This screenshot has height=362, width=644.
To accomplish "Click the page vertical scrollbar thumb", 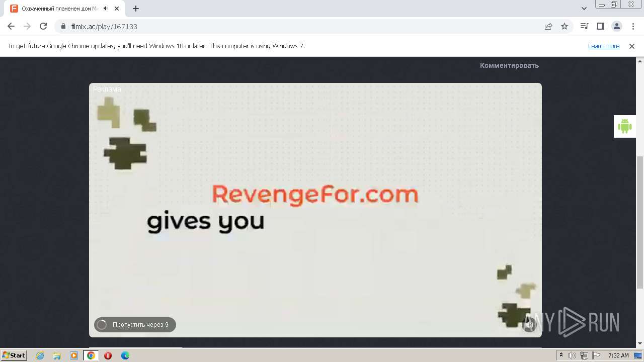I will [640, 221].
